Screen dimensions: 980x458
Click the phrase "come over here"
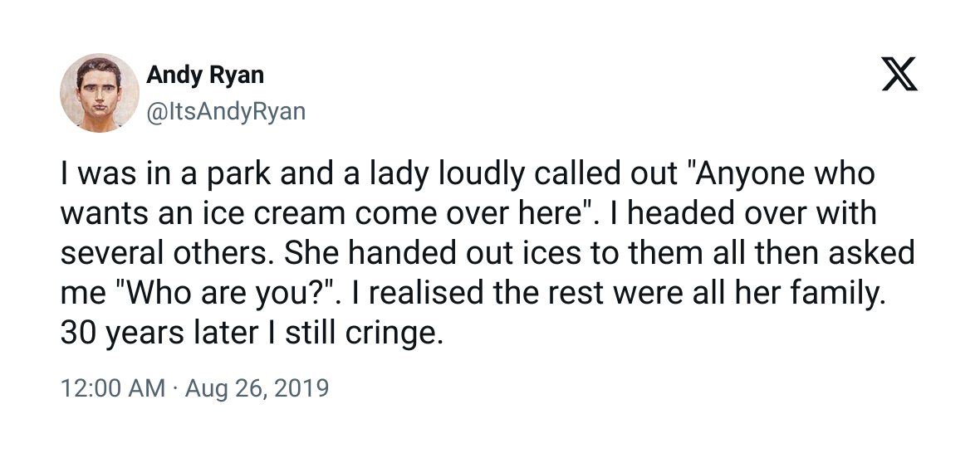click(x=462, y=214)
